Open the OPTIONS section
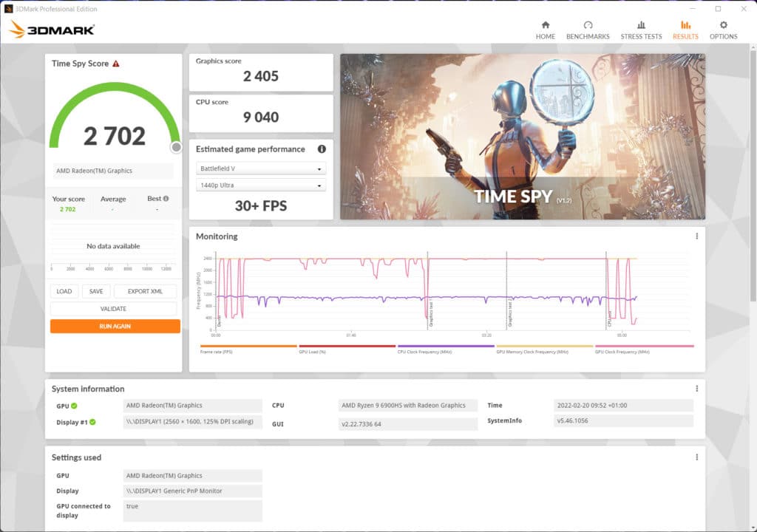The image size is (757, 532). tap(723, 30)
